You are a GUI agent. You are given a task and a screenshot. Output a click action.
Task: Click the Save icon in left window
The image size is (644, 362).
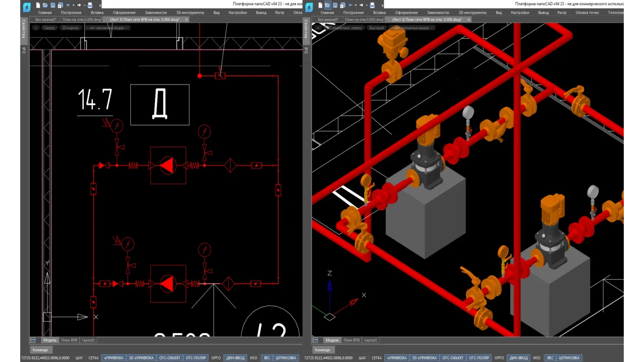(53, 5)
